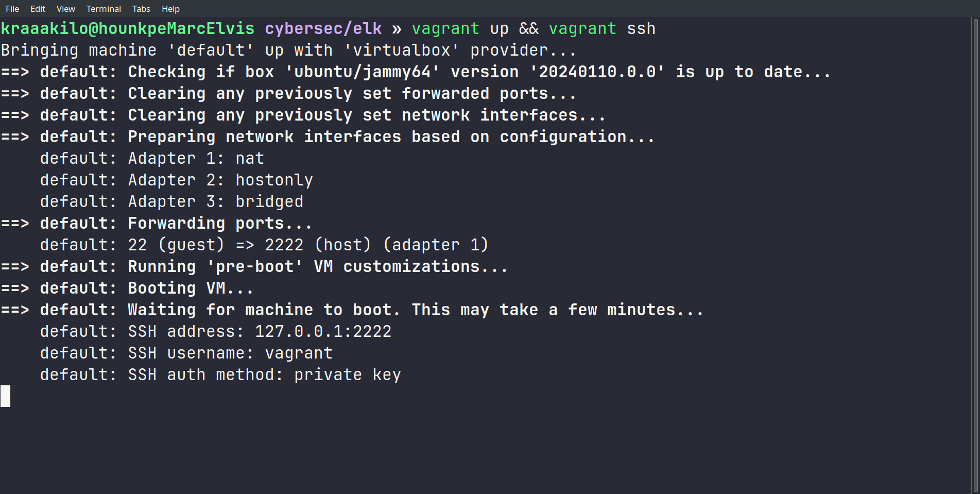The width and height of the screenshot is (980, 494).
Task: Click the 'Adapter 3: bridged' line
Action: [x=215, y=202]
